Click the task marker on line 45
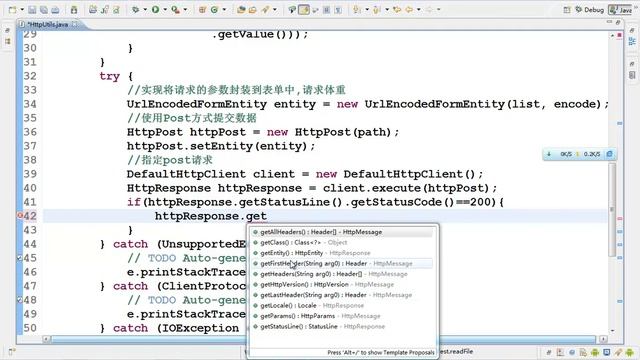This screenshot has width=640, height=360. pyautogui.click(x=20, y=258)
